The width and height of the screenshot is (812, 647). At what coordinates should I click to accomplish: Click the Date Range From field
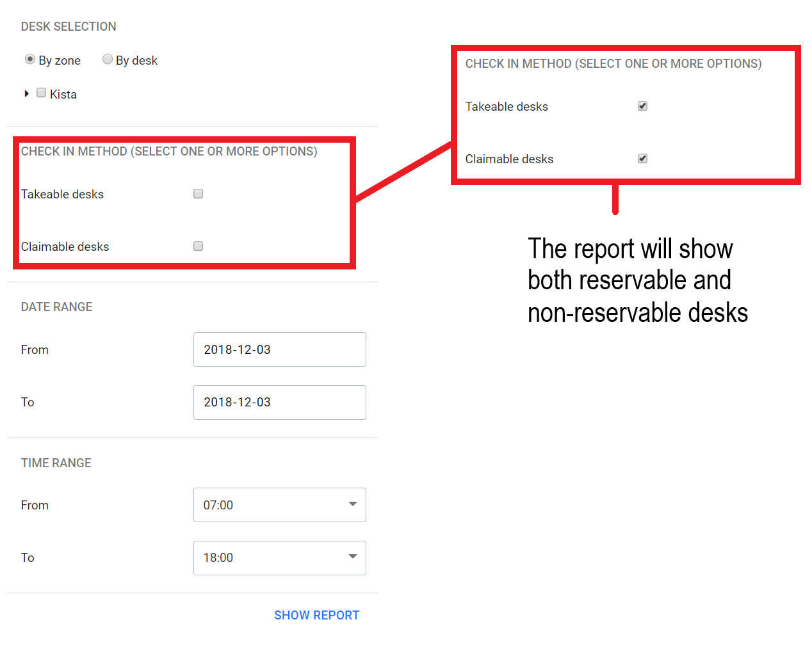(x=280, y=349)
